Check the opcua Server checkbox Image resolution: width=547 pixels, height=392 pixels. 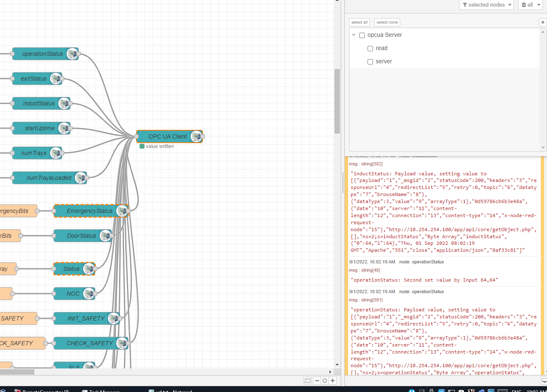[x=362, y=35]
